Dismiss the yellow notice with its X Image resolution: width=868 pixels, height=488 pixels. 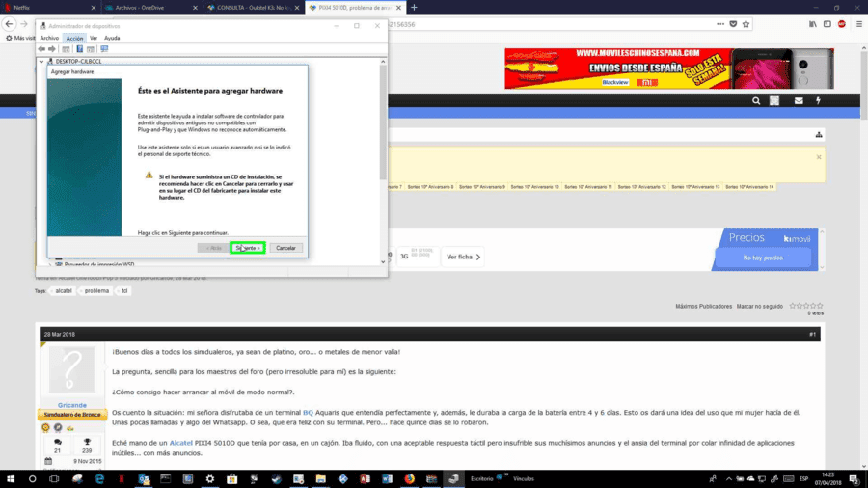[819, 157]
